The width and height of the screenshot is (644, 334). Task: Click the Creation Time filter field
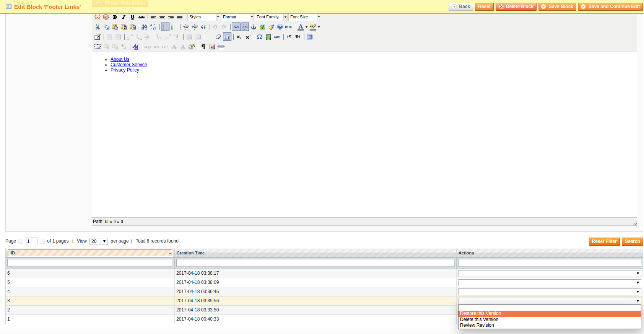click(315, 263)
